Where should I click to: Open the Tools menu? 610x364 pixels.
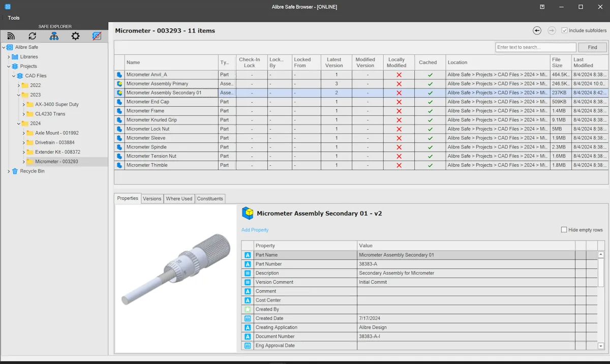(x=14, y=18)
